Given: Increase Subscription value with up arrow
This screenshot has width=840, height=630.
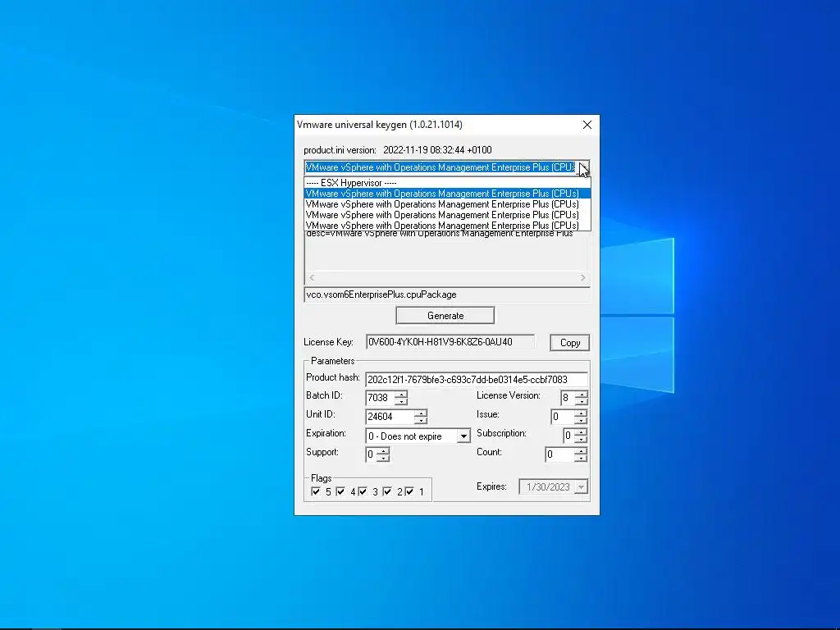Looking at the screenshot, I should tap(582, 432).
